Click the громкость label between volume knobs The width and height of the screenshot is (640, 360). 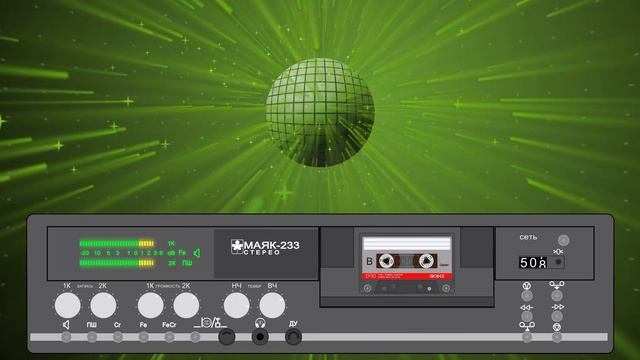click(x=168, y=286)
